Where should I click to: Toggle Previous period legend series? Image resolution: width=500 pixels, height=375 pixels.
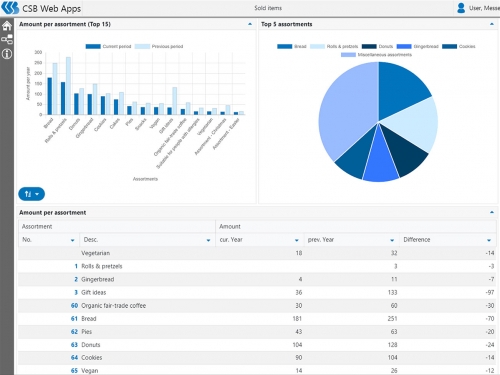click(159, 46)
